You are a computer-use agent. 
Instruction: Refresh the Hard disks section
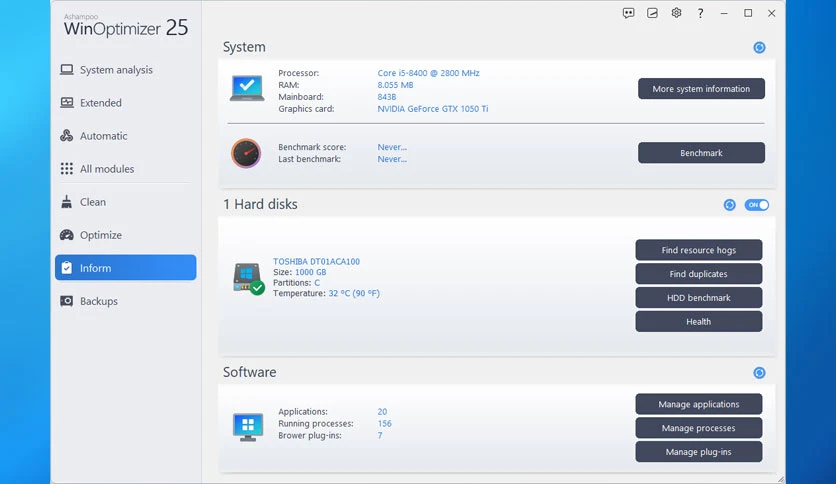pos(729,205)
